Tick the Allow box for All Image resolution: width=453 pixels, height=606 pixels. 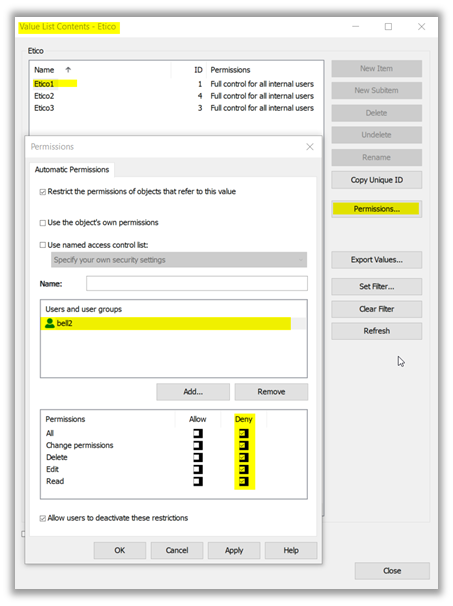click(x=198, y=433)
